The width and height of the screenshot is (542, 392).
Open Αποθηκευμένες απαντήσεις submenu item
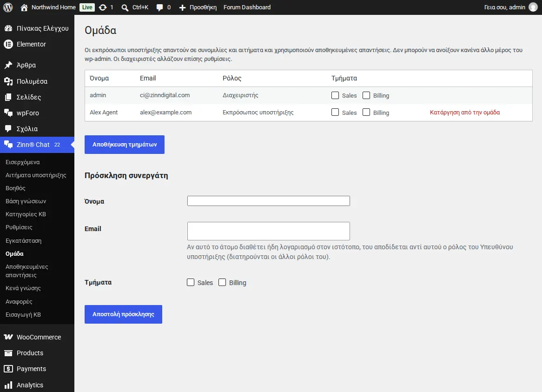27,271
